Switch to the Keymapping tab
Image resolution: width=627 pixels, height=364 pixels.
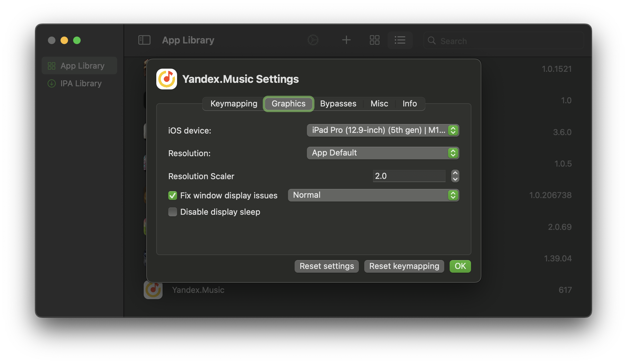pos(233,104)
